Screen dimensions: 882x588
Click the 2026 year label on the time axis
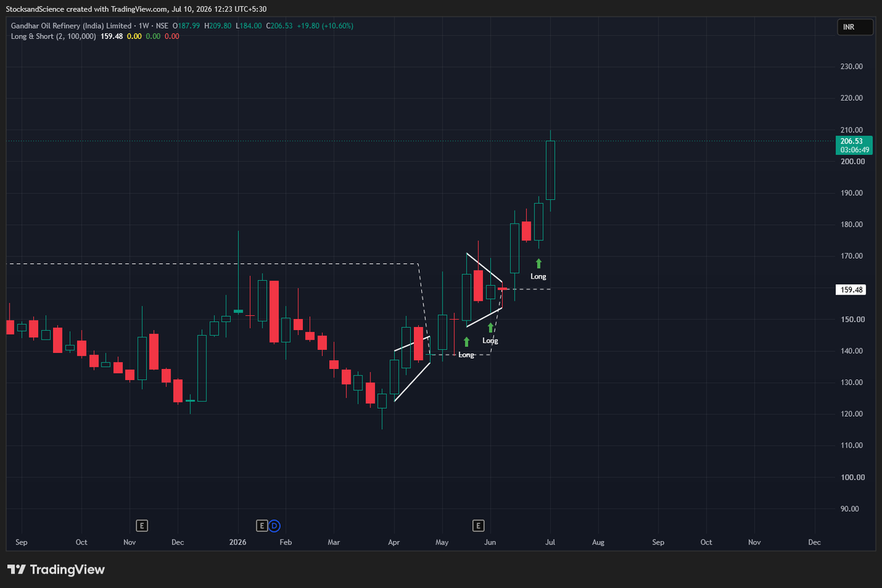coord(237,542)
